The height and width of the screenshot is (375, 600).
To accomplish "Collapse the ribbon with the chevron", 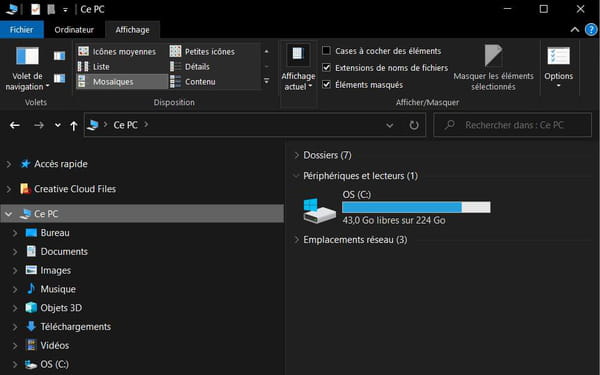I will pyautogui.click(x=575, y=29).
